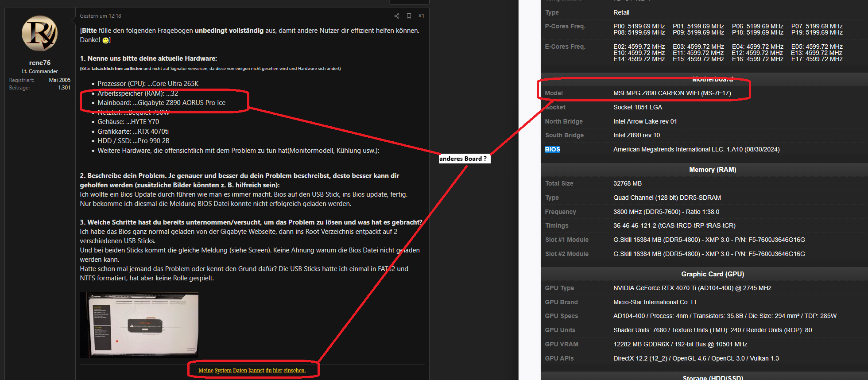
Task: Click the registration date 'Mai 2005'
Action: [60, 80]
